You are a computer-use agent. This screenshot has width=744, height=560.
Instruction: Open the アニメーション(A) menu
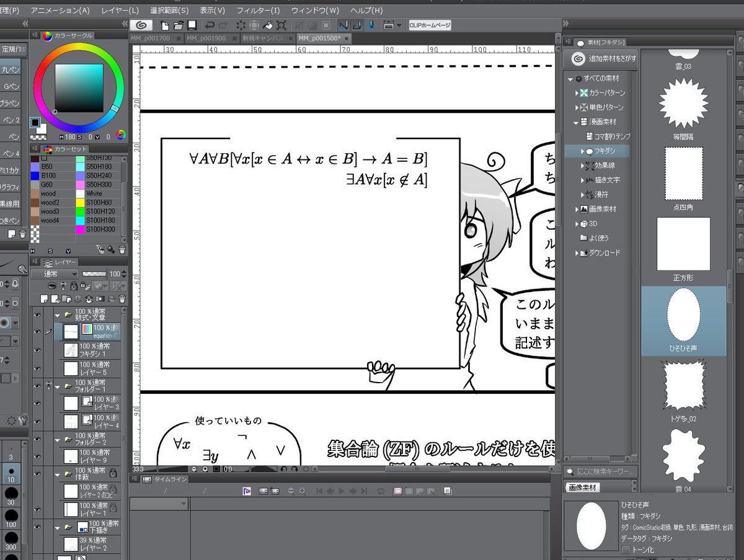[x=60, y=11]
